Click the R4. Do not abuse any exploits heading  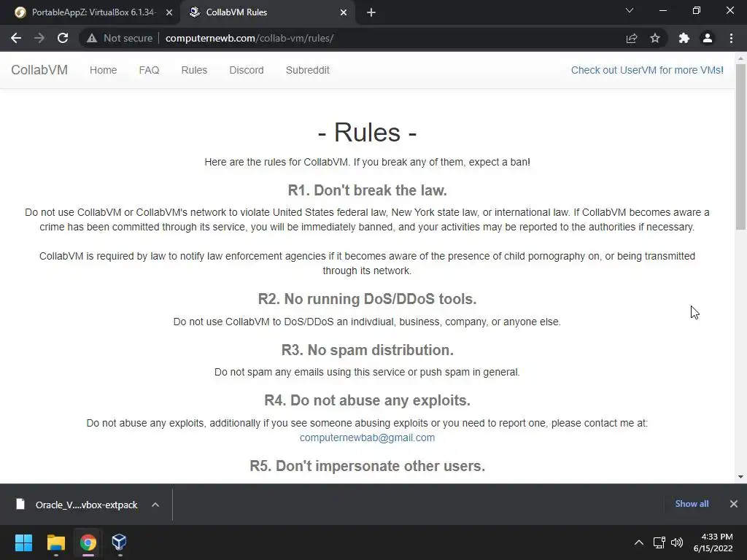[368, 400]
